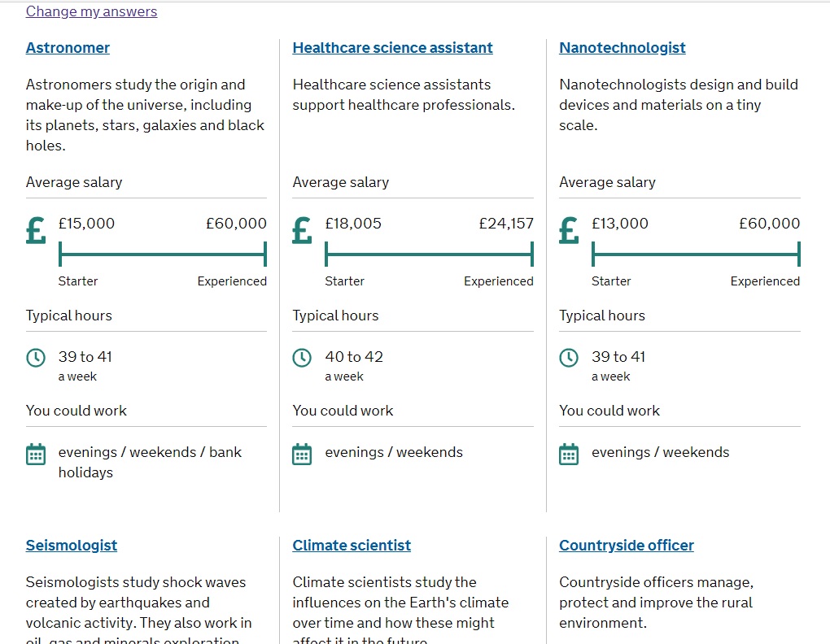Open the Nanotechnologist job profile

click(622, 48)
